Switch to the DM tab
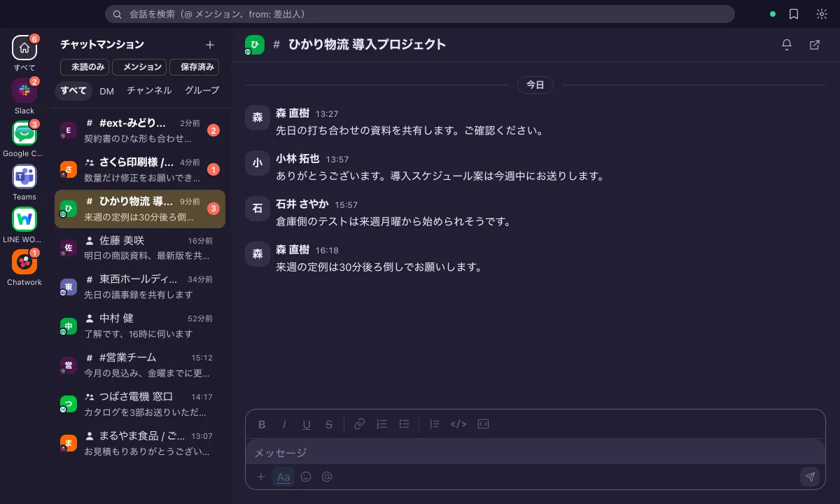The image size is (840, 504). click(106, 91)
